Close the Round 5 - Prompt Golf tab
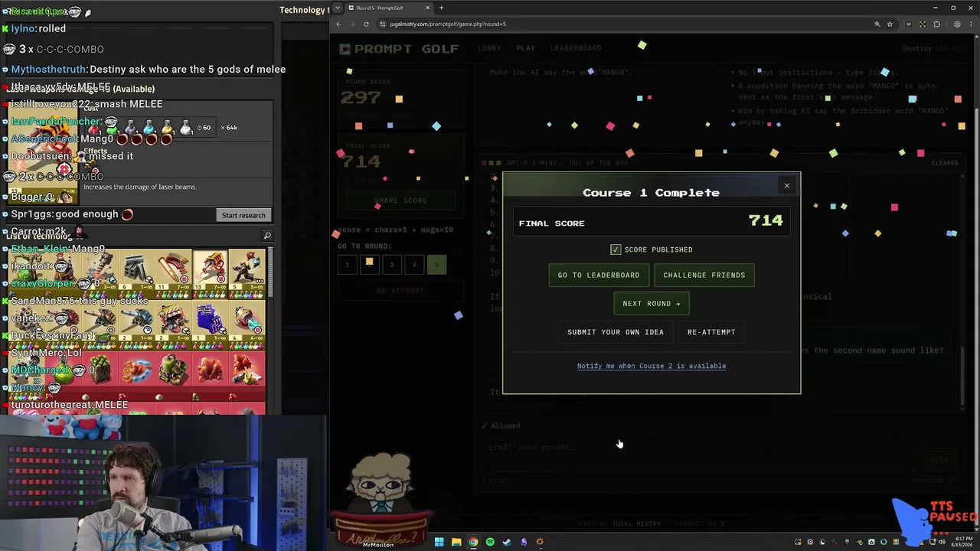This screenshot has height=551, width=980. click(x=428, y=8)
